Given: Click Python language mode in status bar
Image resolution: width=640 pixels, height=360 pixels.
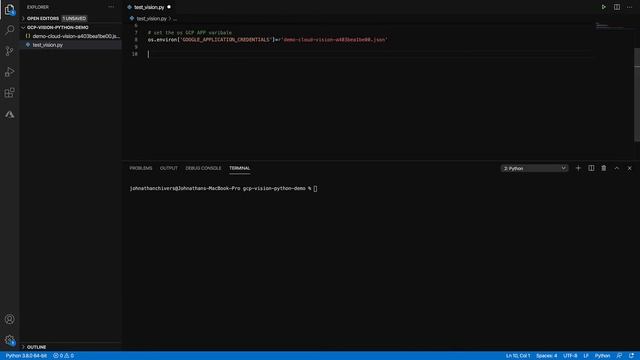Looking at the screenshot, I should [602, 356].
